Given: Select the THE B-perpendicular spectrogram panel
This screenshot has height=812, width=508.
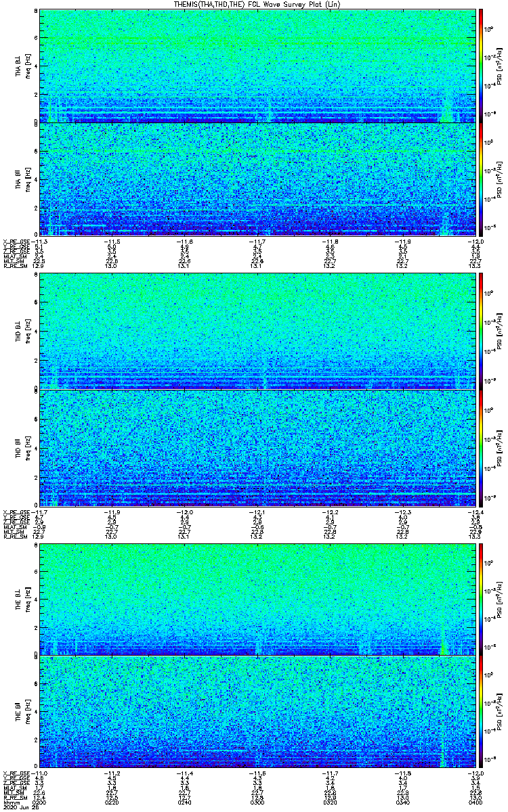Looking at the screenshot, I should click(257, 599).
